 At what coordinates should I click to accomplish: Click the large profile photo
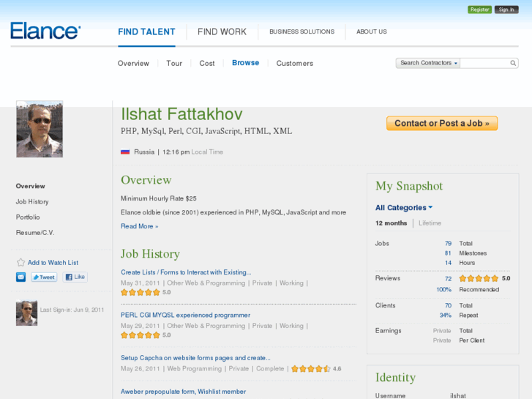40,129
